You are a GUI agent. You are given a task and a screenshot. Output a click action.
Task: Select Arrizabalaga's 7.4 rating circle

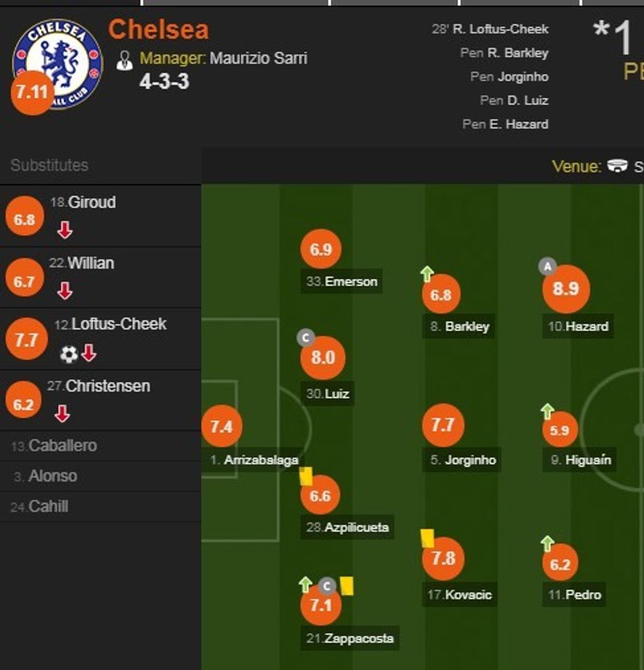tap(221, 427)
